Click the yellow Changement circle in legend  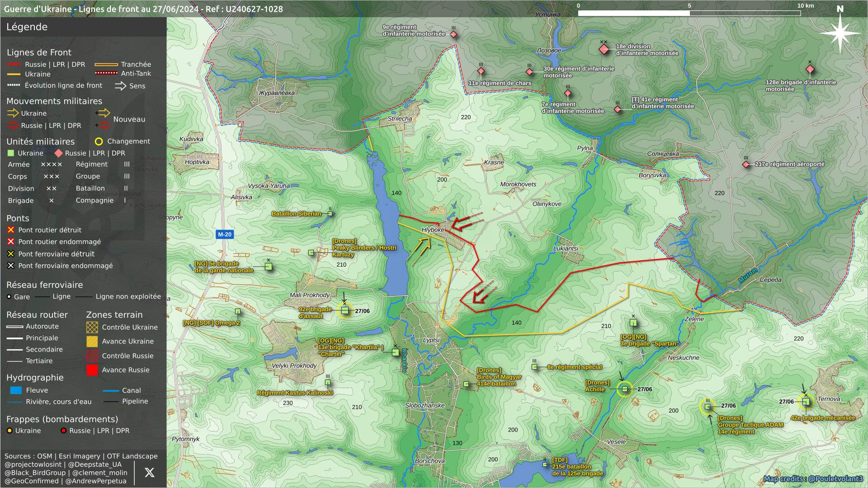point(99,141)
